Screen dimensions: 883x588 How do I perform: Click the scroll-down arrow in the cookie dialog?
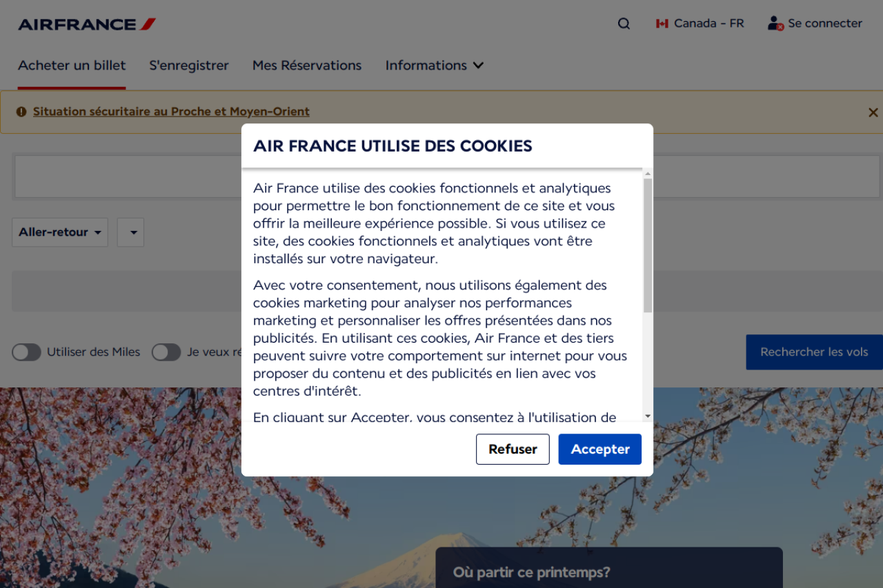point(648,416)
